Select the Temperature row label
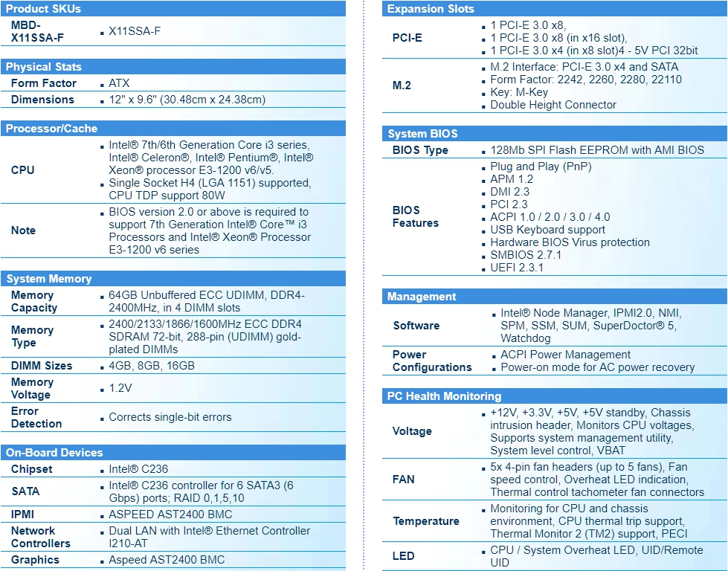This screenshot has height=571, width=728. tap(426, 521)
